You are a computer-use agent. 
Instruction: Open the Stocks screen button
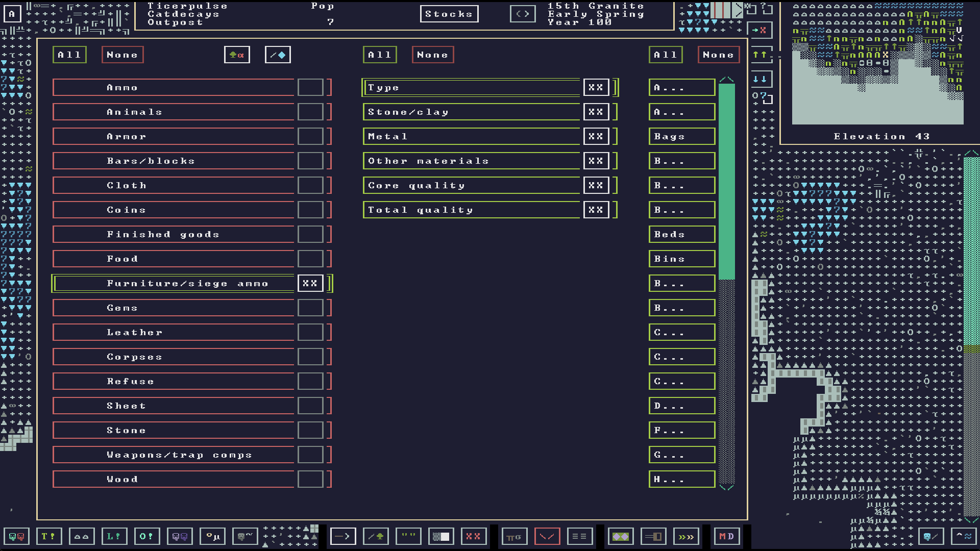(x=449, y=14)
